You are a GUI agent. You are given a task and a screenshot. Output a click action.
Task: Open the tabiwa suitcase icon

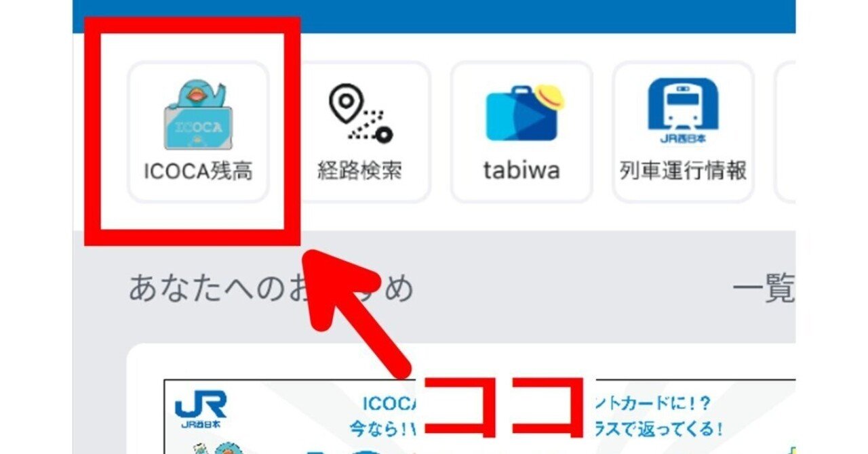[x=524, y=112]
